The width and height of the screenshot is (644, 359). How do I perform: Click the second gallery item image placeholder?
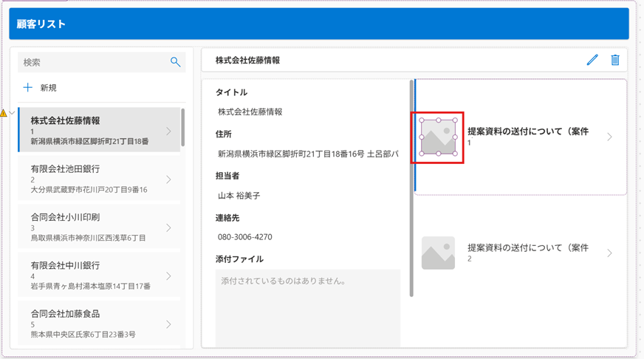point(438,253)
